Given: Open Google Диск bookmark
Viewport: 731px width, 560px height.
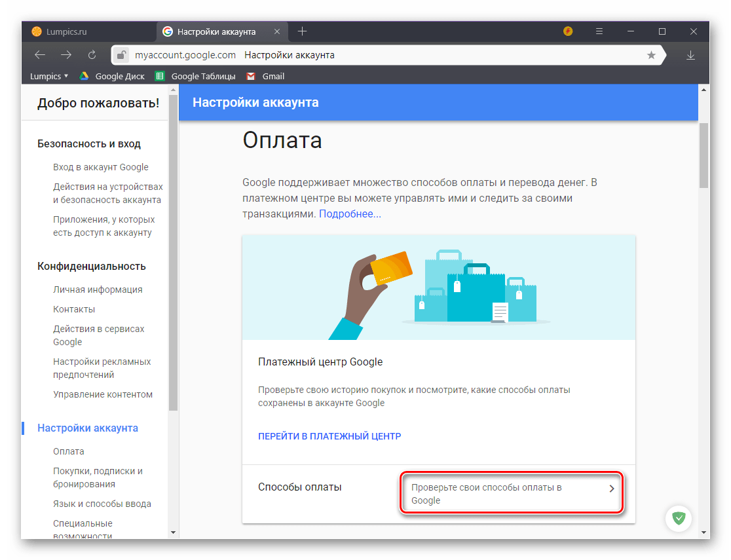Looking at the screenshot, I should click(113, 76).
